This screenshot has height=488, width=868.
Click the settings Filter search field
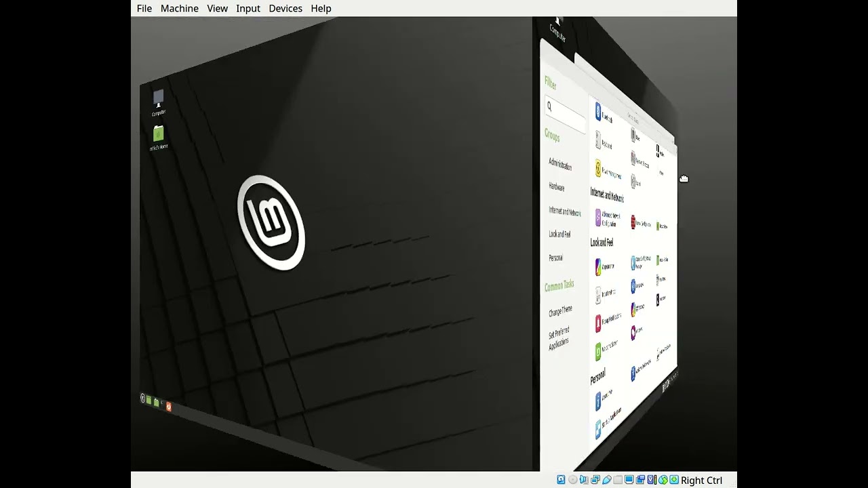coord(565,113)
